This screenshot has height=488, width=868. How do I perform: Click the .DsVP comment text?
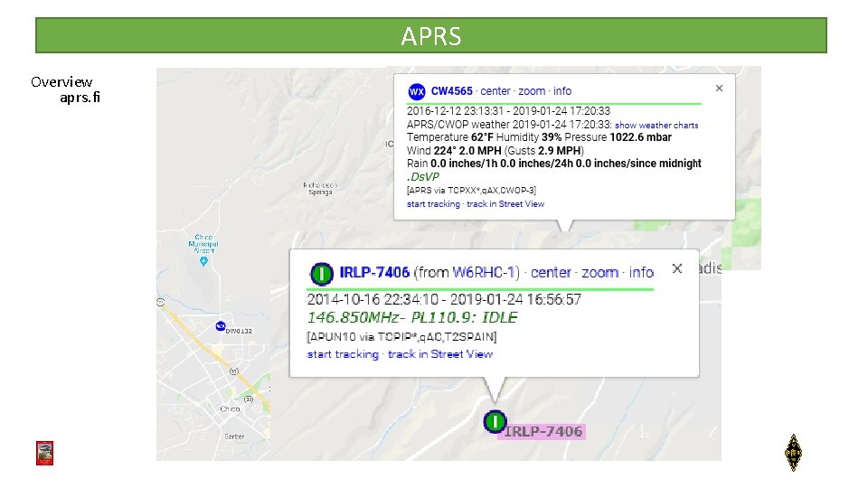coord(423,177)
